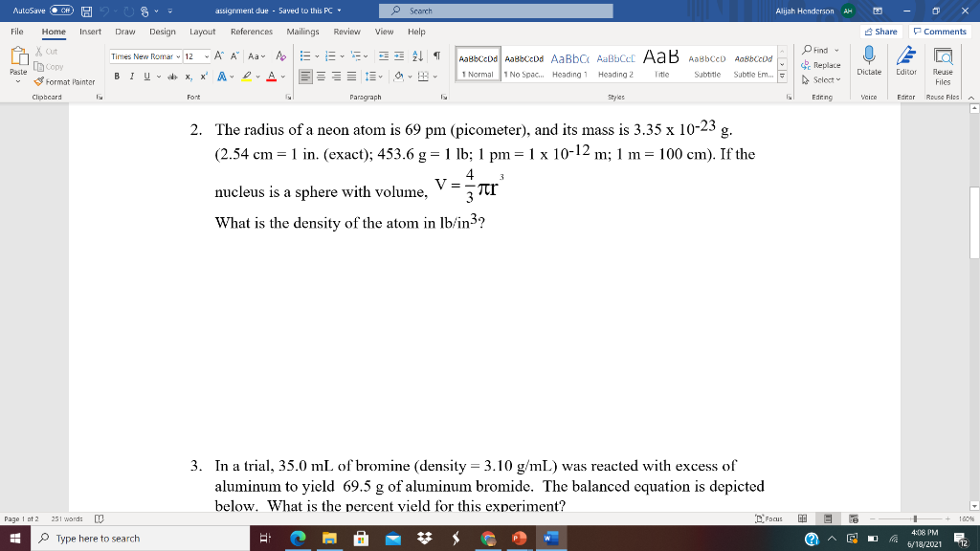Open Font size dropdown
This screenshot has height=551, width=980.
(207, 56)
